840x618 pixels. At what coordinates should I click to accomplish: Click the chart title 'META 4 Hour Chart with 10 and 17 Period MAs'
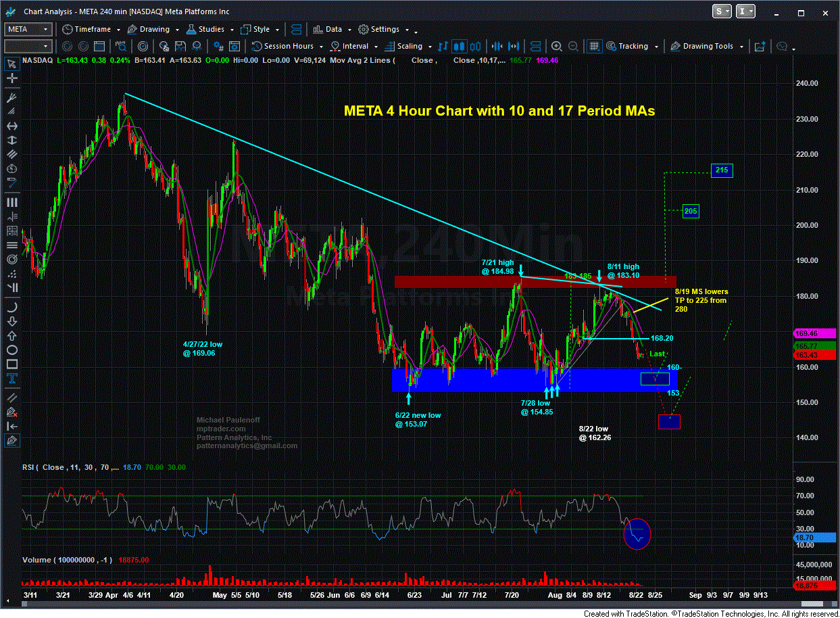coord(499,110)
